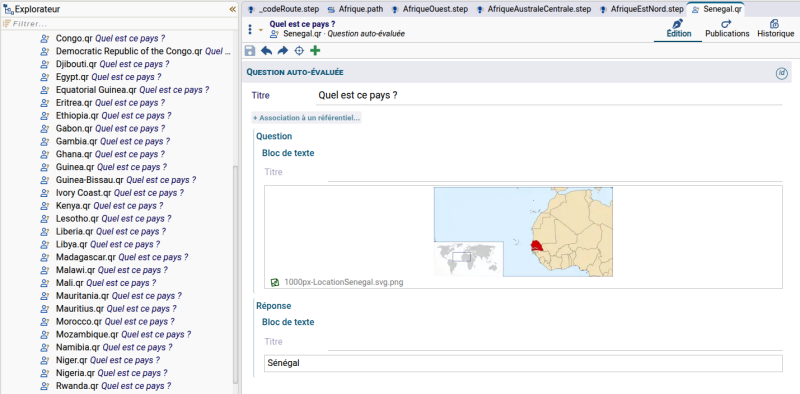Click the green plus add icon

pos(315,51)
